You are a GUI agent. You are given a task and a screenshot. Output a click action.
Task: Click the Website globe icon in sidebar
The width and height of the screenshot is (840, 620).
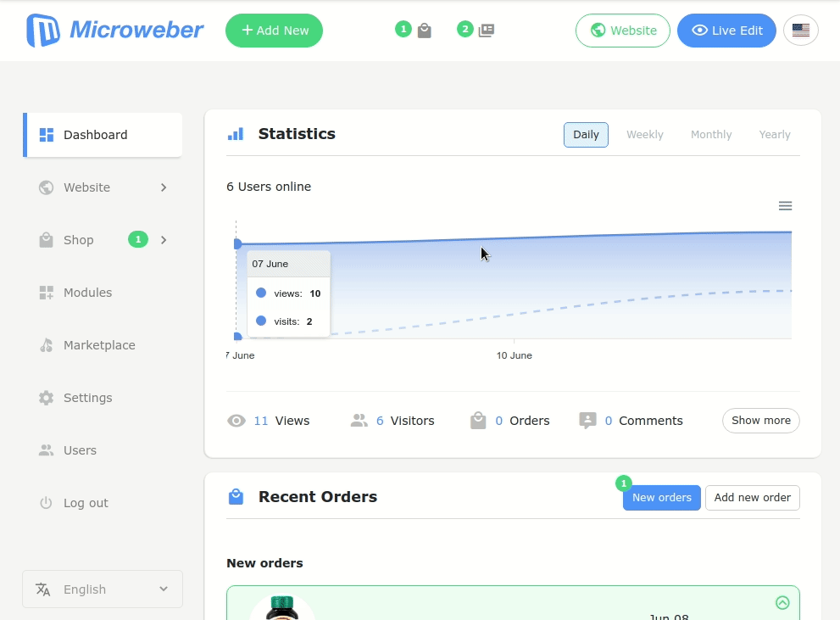[46, 187]
